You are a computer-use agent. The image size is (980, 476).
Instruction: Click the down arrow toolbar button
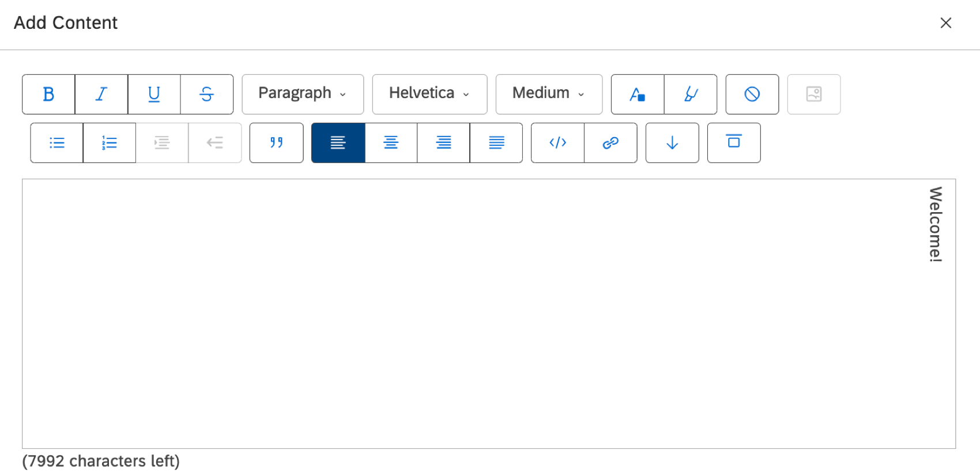point(672,143)
